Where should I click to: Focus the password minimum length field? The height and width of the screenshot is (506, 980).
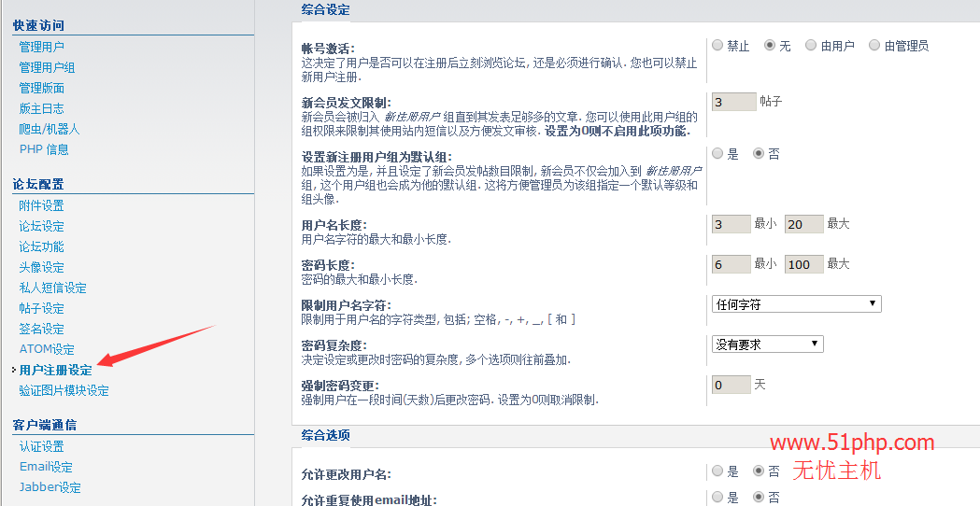coord(731,264)
